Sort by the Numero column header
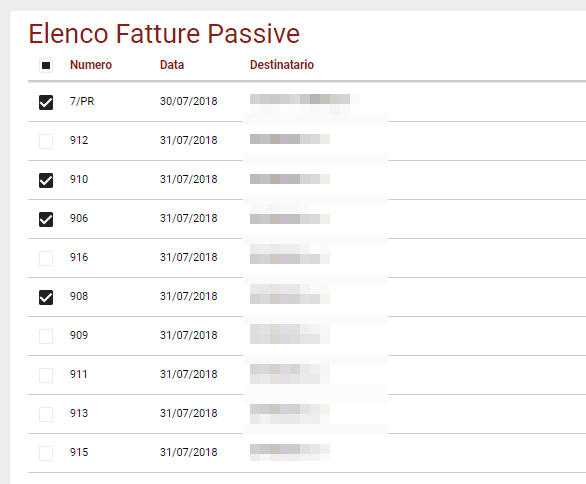The width and height of the screenshot is (586, 484). [91, 65]
